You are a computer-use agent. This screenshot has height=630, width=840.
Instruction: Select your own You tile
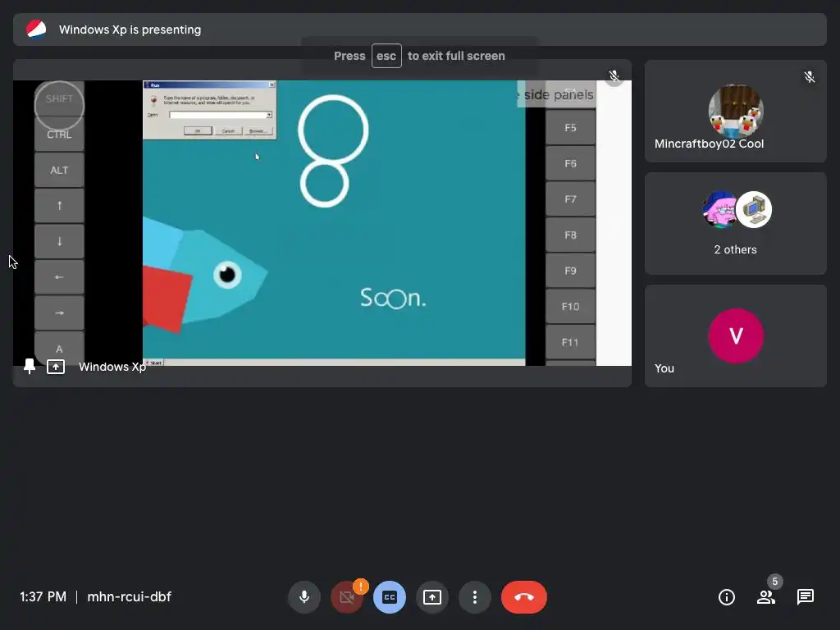[x=736, y=336]
